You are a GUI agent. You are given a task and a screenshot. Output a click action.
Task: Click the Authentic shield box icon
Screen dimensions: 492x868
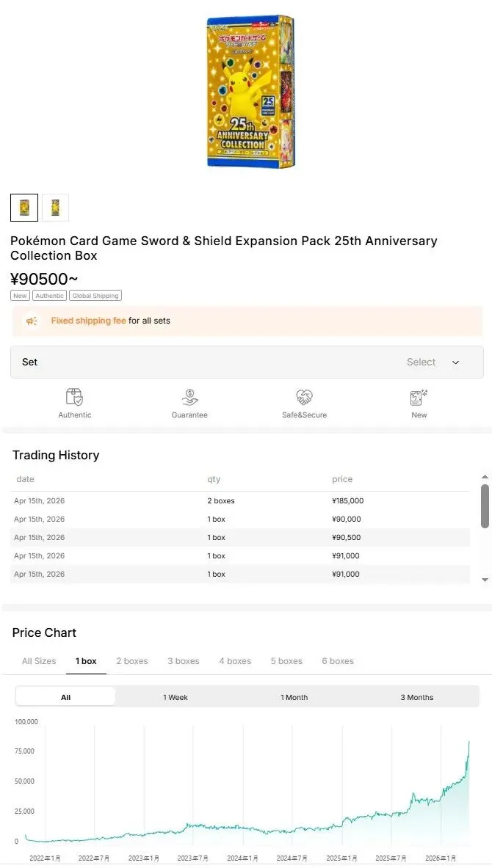pyautogui.click(x=74, y=397)
